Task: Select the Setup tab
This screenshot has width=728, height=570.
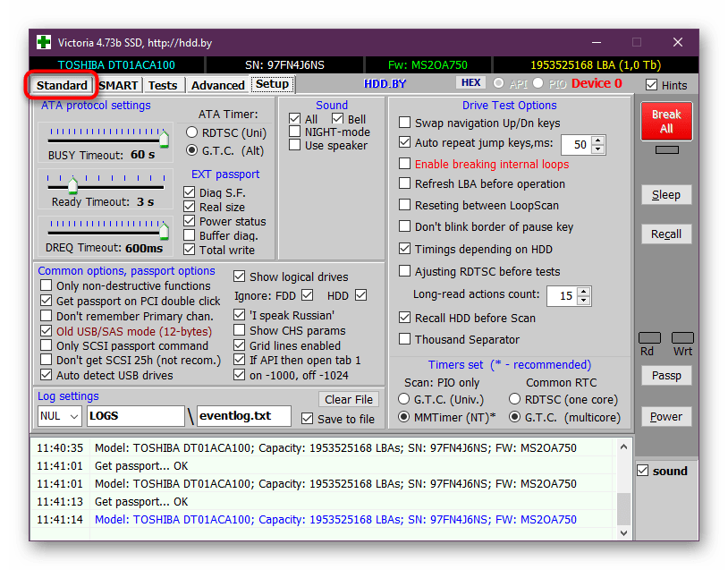Action: click(x=272, y=84)
